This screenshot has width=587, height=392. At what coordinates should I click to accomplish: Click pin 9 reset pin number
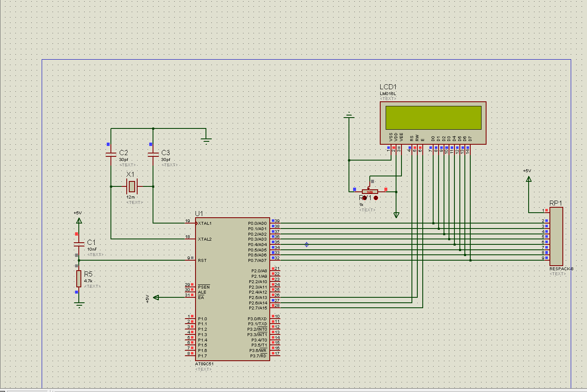(188, 258)
